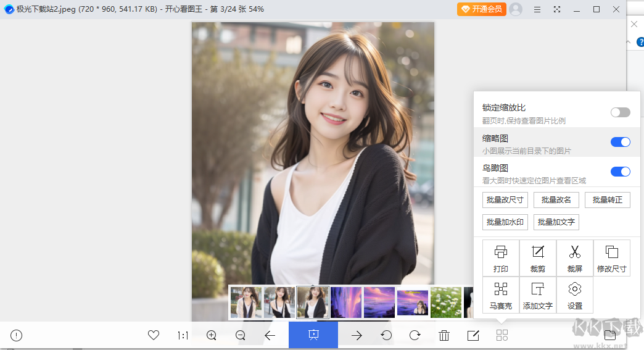Start slideshow with the blue presentation button
The image size is (644, 350).
coord(313,335)
